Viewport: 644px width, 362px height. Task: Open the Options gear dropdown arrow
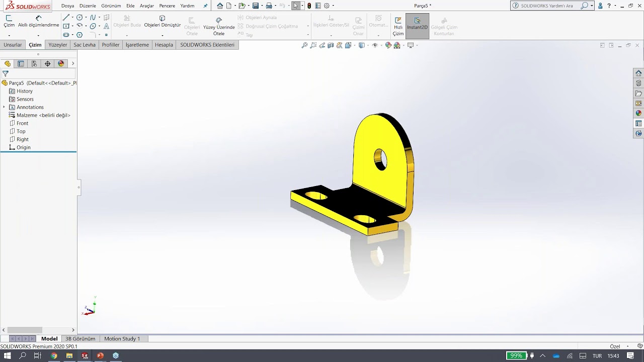tap(333, 6)
